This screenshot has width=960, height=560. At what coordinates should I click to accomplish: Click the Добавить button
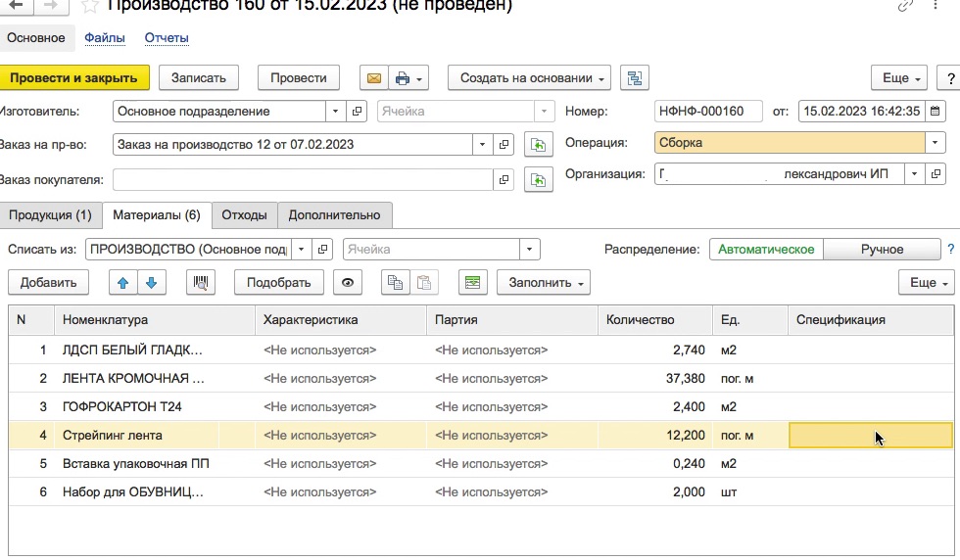click(48, 283)
